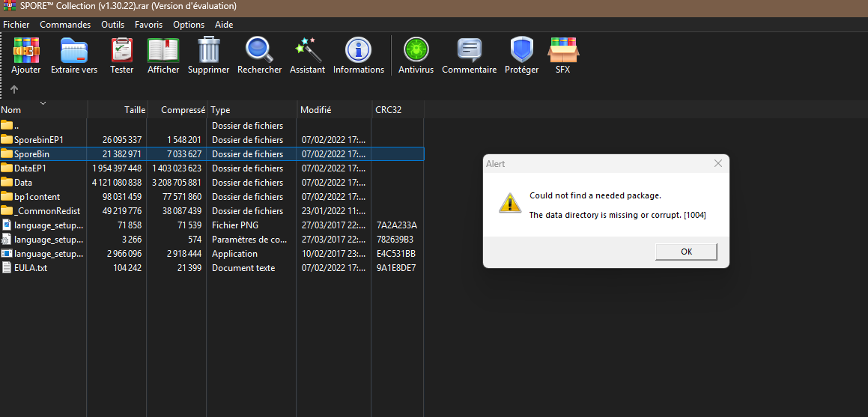This screenshot has width=868, height=417.
Task: Click the bp1content folder icon
Action: coord(7,196)
